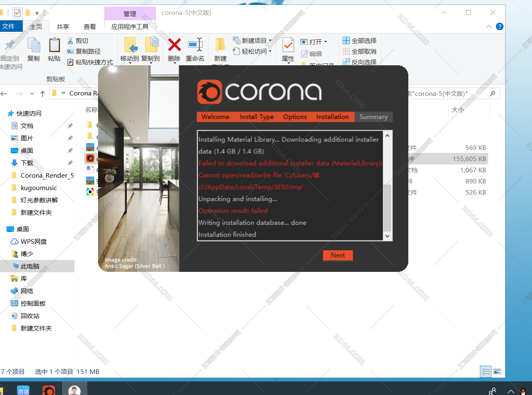Click the 移动到 icon
The height and width of the screenshot is (395, 532).
tap(130, 45)
